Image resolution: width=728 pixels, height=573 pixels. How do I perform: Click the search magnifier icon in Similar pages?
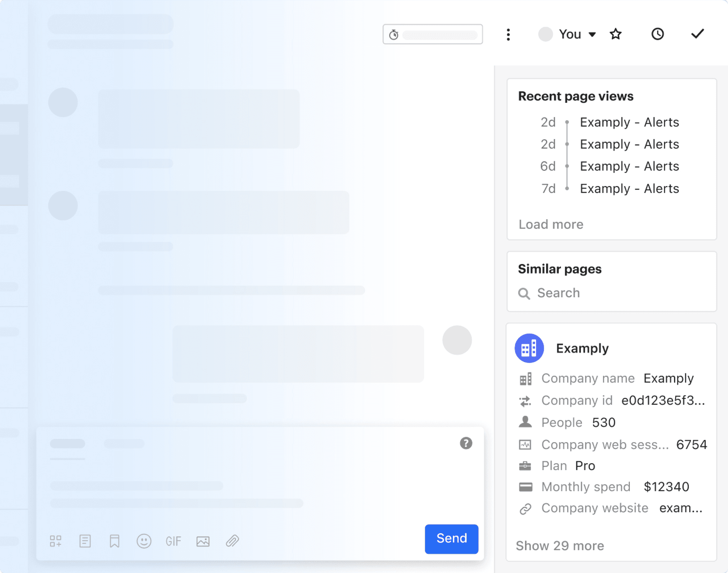[524, 293]
